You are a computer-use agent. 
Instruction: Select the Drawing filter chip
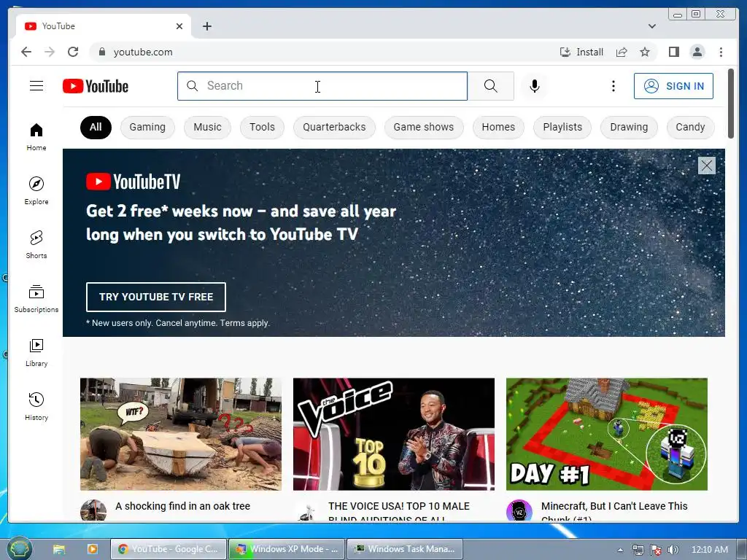click(629, 127)
